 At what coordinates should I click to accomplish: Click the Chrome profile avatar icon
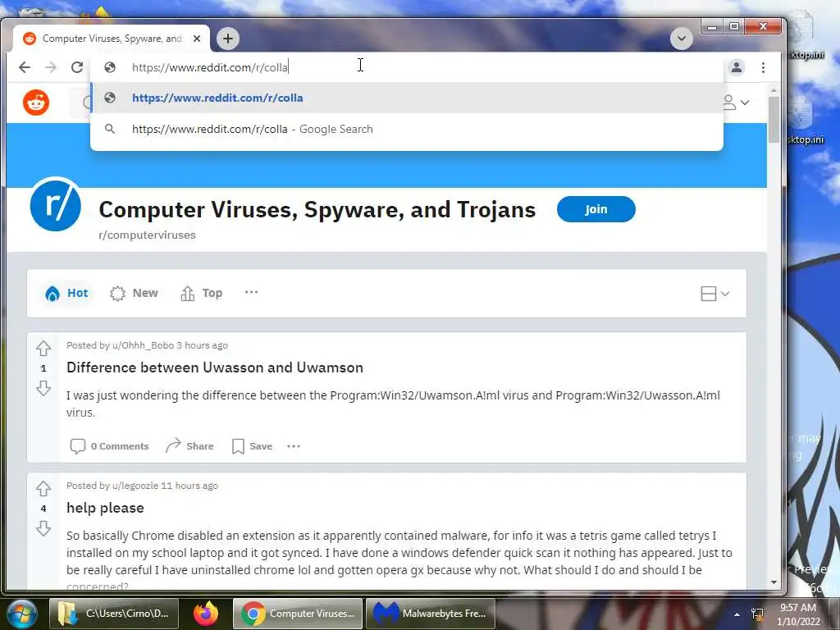tap(737, 67)
